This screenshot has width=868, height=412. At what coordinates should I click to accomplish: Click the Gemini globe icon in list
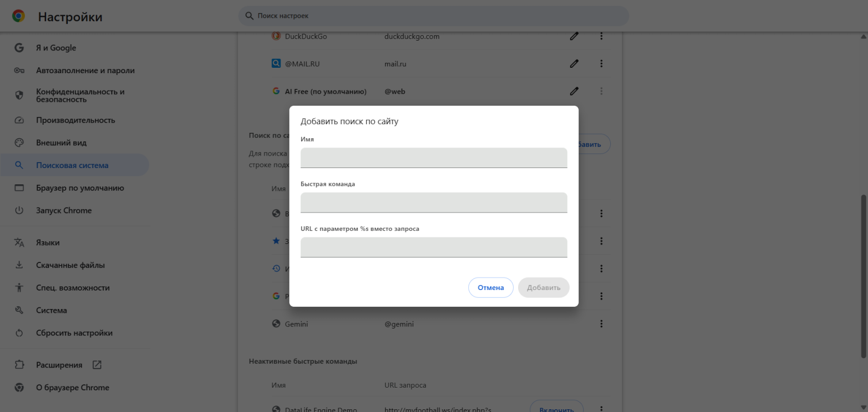276,324
